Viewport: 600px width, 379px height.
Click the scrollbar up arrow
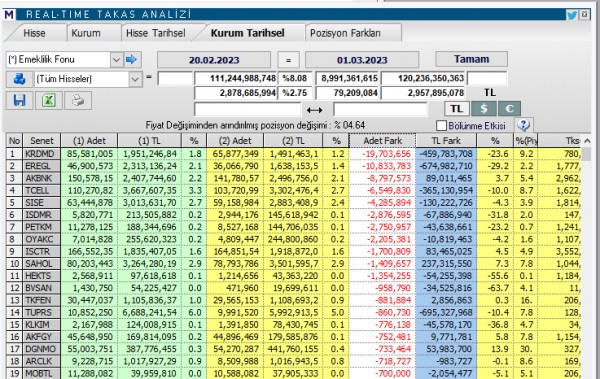point(587,141)
